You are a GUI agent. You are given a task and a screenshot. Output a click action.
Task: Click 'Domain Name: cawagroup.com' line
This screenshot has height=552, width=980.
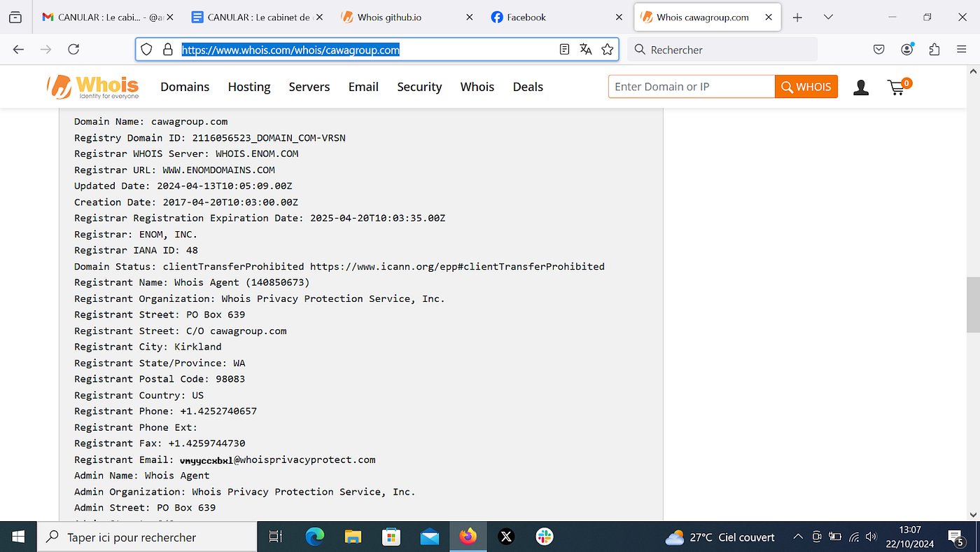point(151,121)
